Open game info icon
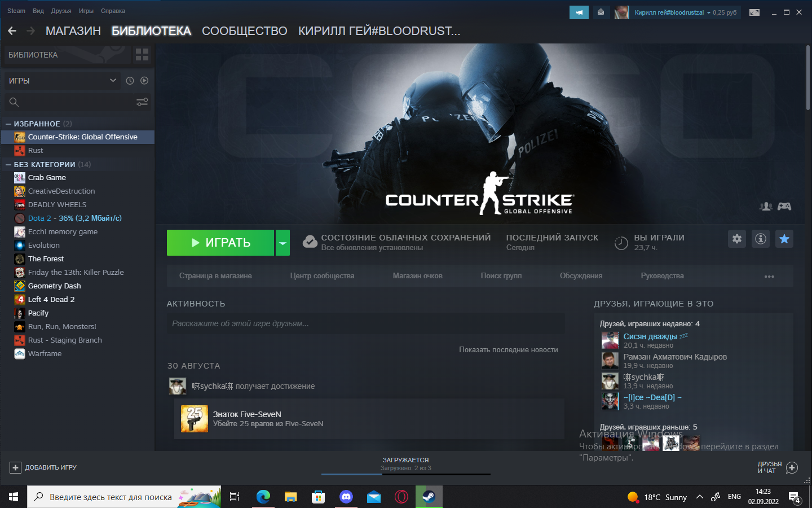The image size is (812, 508). (x=761, y=239)
